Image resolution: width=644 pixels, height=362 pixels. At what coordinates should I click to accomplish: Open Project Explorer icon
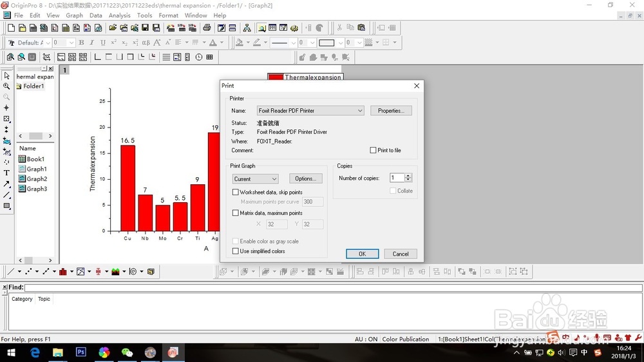(x=261, y=28)
